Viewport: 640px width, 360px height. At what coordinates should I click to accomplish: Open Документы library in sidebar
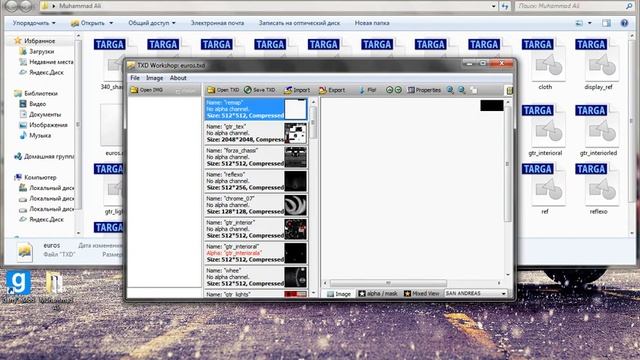coord(44,114)
